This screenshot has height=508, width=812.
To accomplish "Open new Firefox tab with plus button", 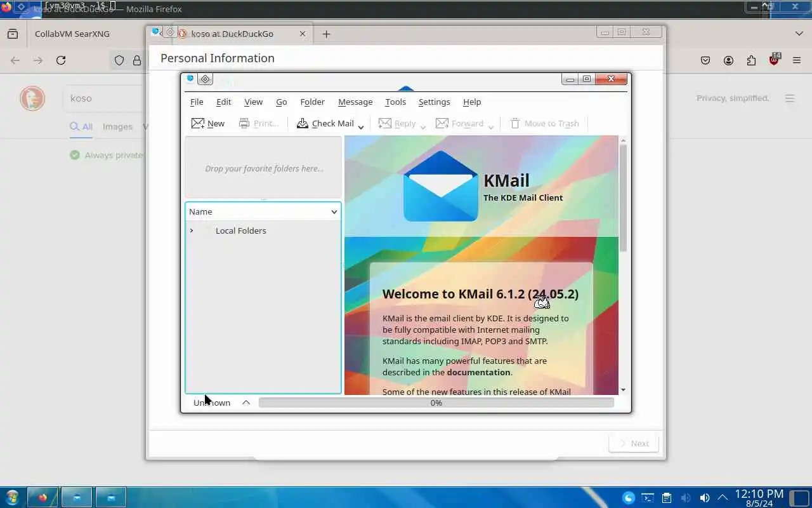I will tap(326, 34).
